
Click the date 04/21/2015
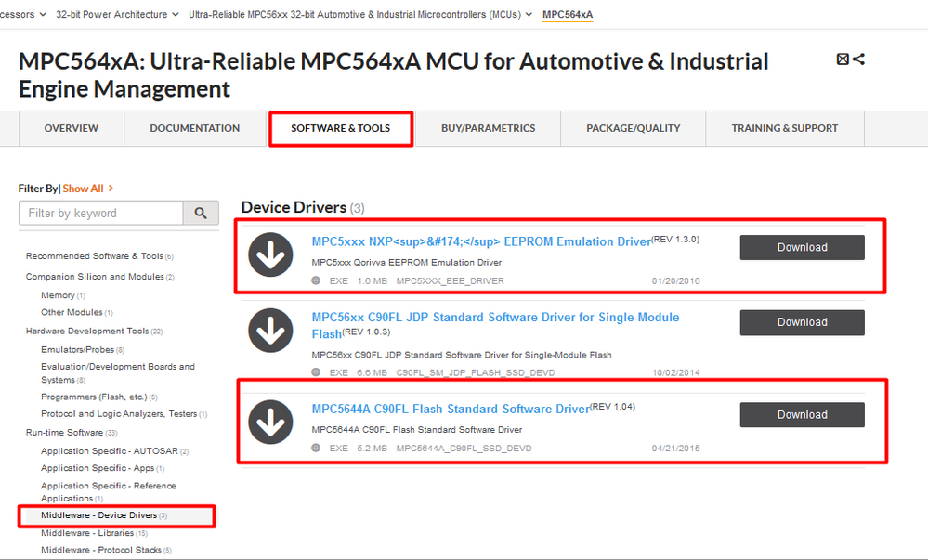(676, 449)
